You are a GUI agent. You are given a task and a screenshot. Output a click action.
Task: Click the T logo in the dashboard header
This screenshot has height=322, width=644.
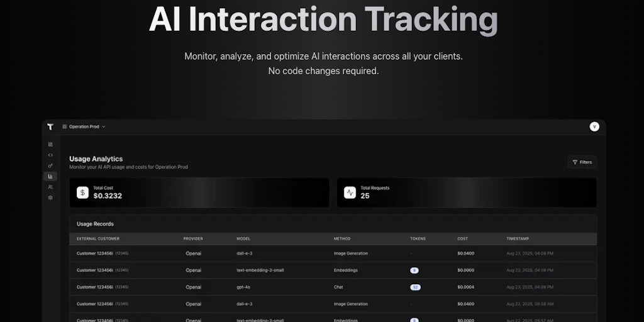[50, 127]
